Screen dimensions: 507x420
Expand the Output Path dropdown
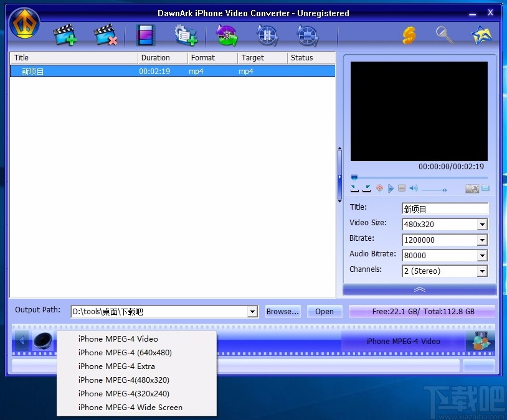click(252, 312)
